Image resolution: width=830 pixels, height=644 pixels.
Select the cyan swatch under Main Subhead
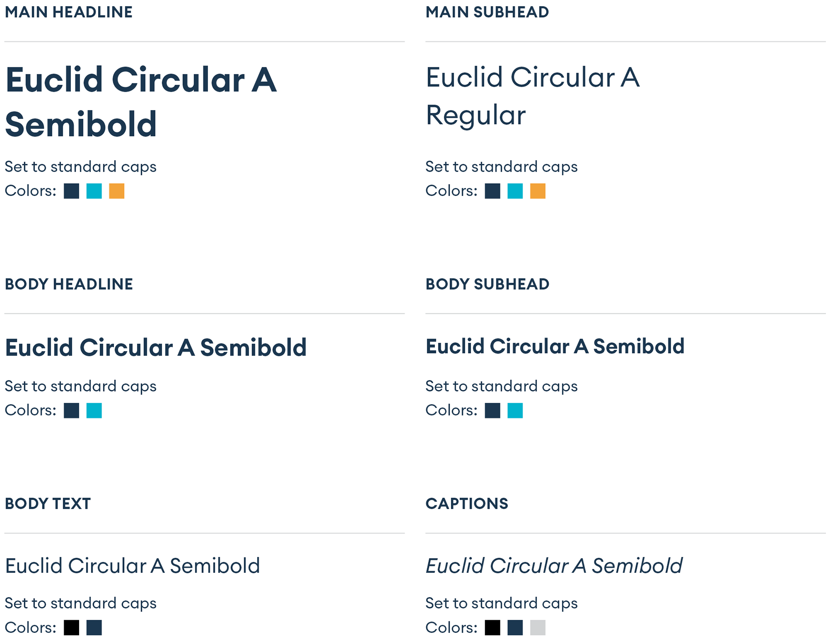pos(515,191)
